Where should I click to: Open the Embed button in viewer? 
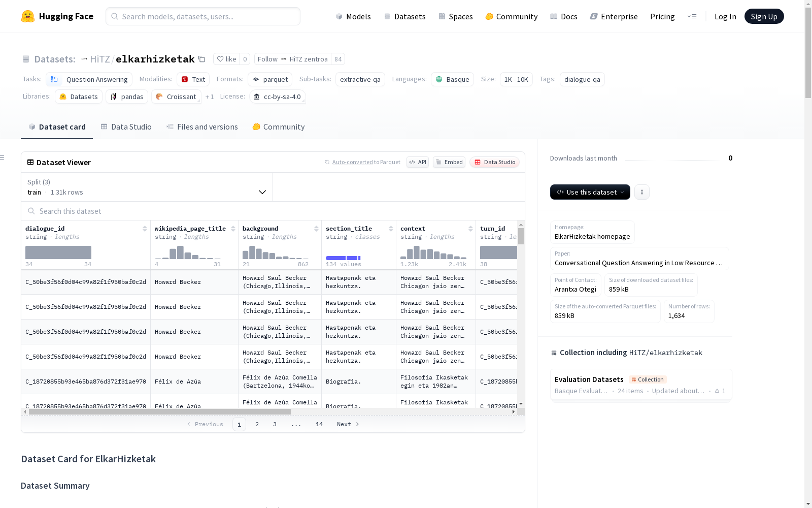(x=449, y=162)
